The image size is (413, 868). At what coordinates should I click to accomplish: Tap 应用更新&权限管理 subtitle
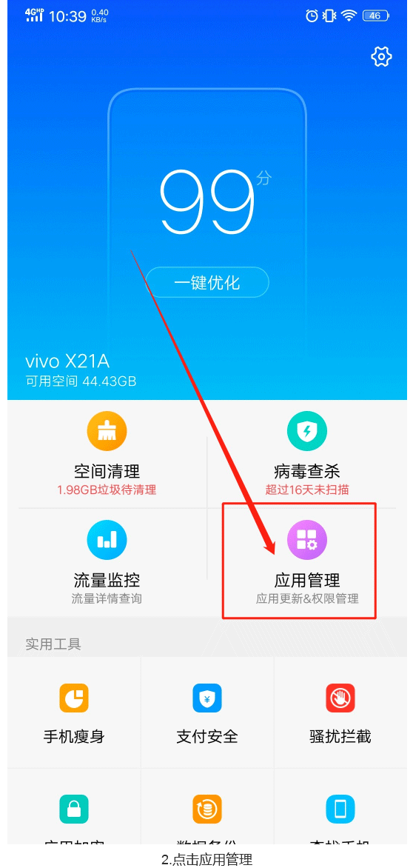click(307, 599)
